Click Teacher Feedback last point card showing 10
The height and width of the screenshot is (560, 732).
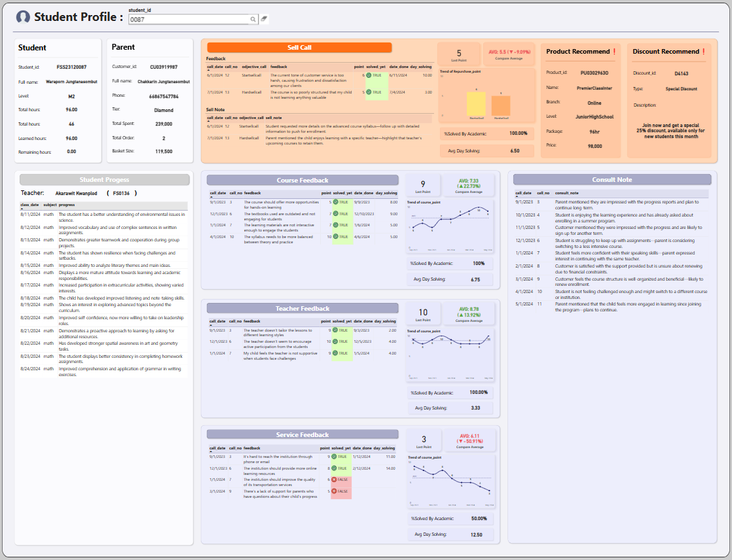point(423,314)
